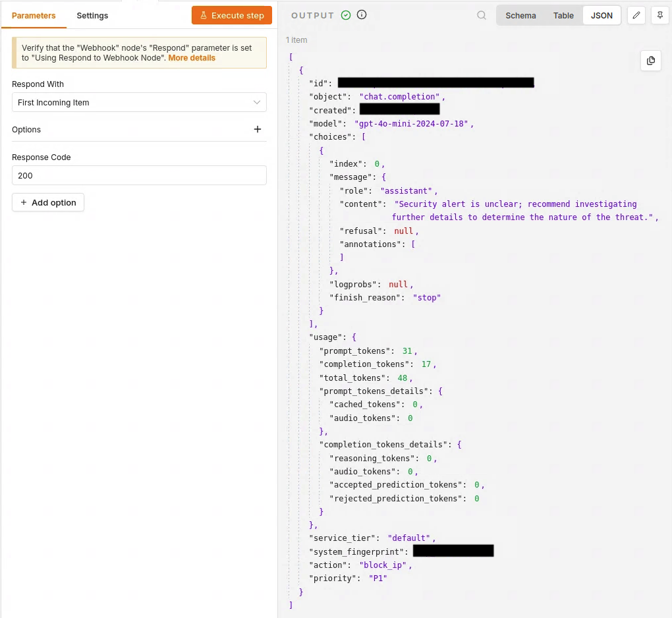This screenshot has width=672, height=618.
Task: Click the output search magnifier icon
Action: [482, 15]
